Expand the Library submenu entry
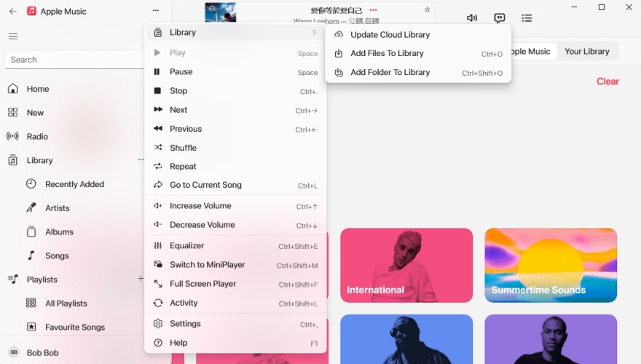The height and width of the screenshot is (364, 641). pos(235,32)
